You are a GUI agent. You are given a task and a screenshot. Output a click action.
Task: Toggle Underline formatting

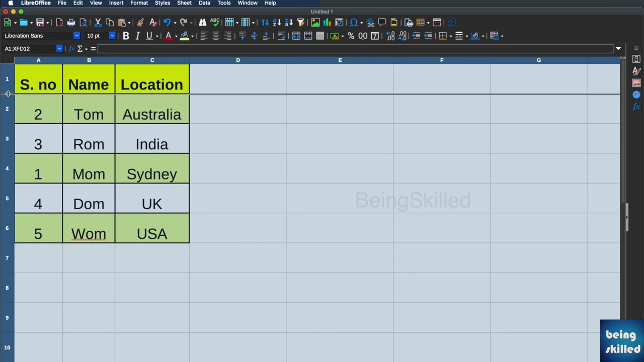tap(149, 36)
